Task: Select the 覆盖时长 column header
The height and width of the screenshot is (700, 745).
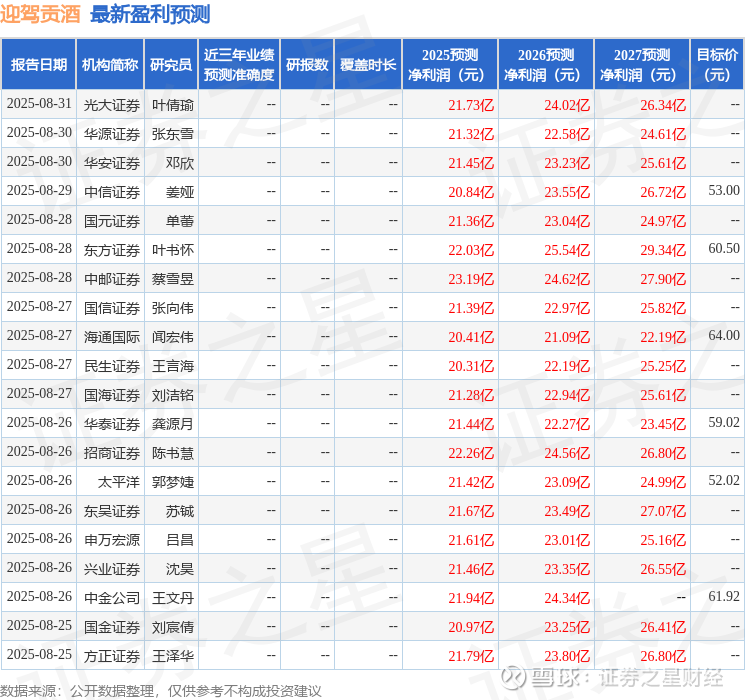Action: point(368,65)
